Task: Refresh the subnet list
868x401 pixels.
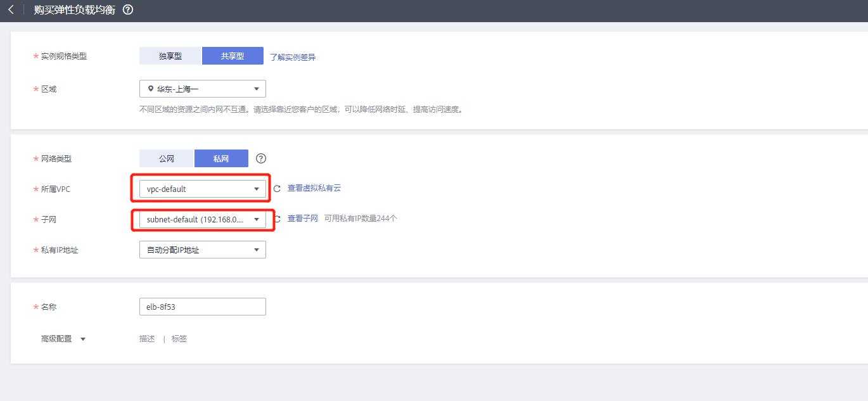Action: [x=278, y=219]
